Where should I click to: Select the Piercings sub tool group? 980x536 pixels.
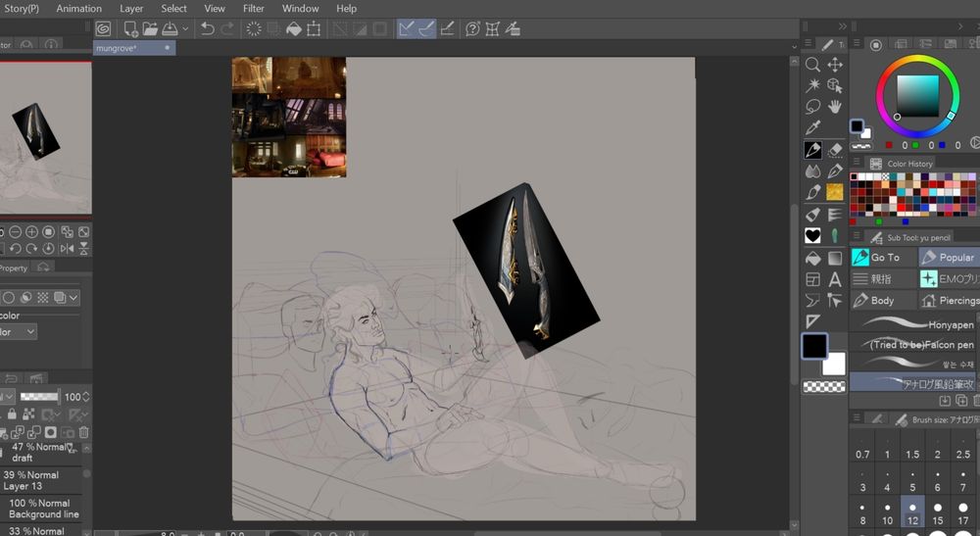point(949,301)
